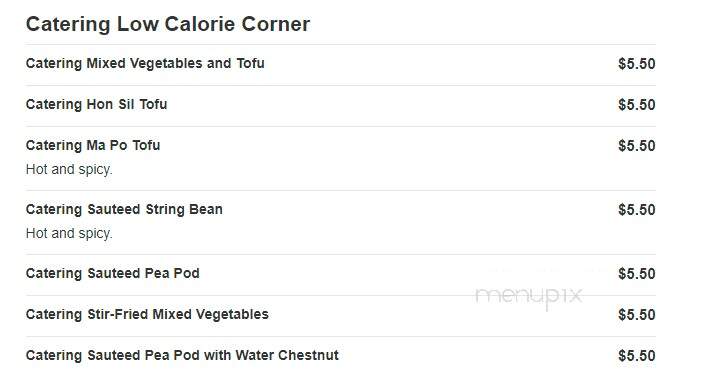Image resolution: width=708 pixels, height=378 pixels.
Task: Click the price of Stir-Fried Mixed Vegetables
Action: [637, 315]
